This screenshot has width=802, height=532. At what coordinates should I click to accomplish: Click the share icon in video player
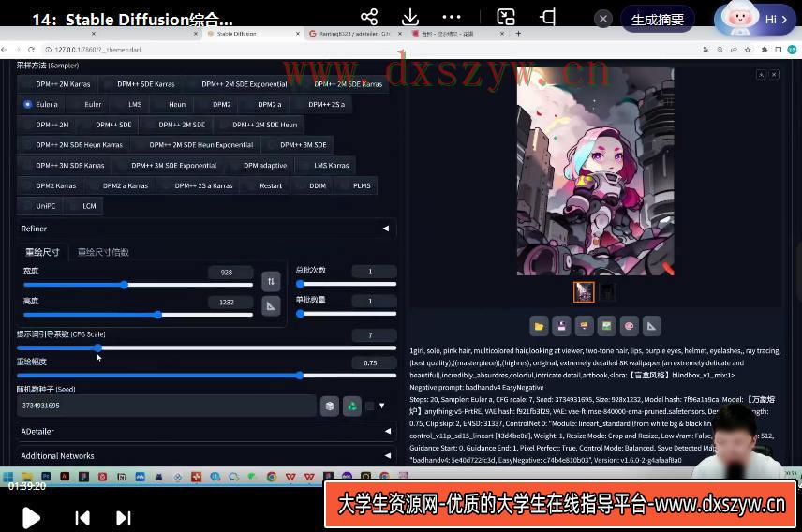pyautogui.click(x=369, y=17)
